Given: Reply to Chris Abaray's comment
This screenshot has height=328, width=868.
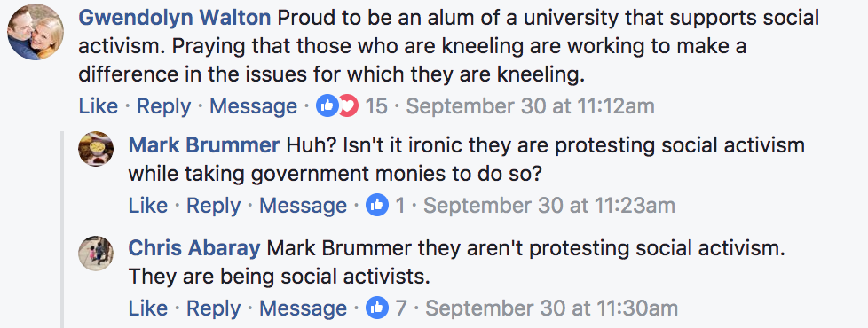Looking at the screenshot, I should pyautogui.click(x=213, y=308).
